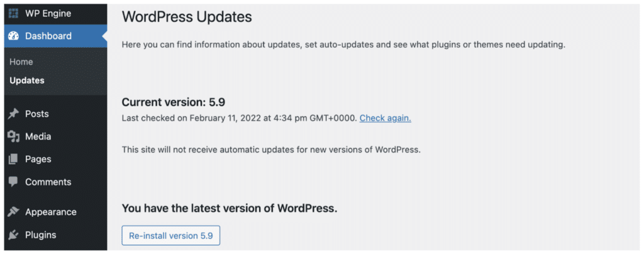Go to the Plugins menu label
This screenshot has width=644, height=254.
click(x=40, y=235)
